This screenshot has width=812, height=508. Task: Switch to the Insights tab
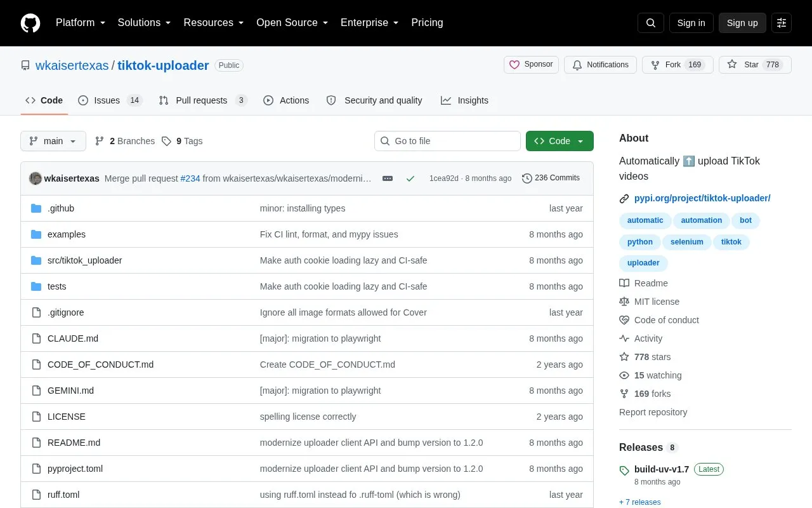(464, 100)
